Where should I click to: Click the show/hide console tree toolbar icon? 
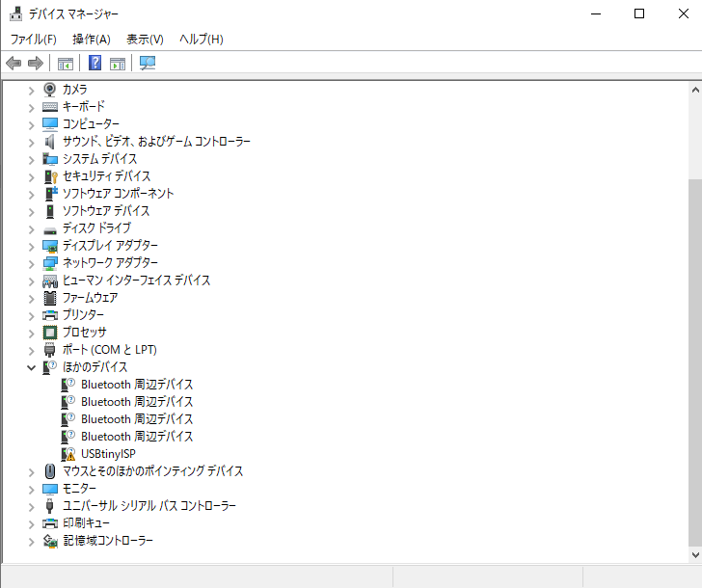66,64
